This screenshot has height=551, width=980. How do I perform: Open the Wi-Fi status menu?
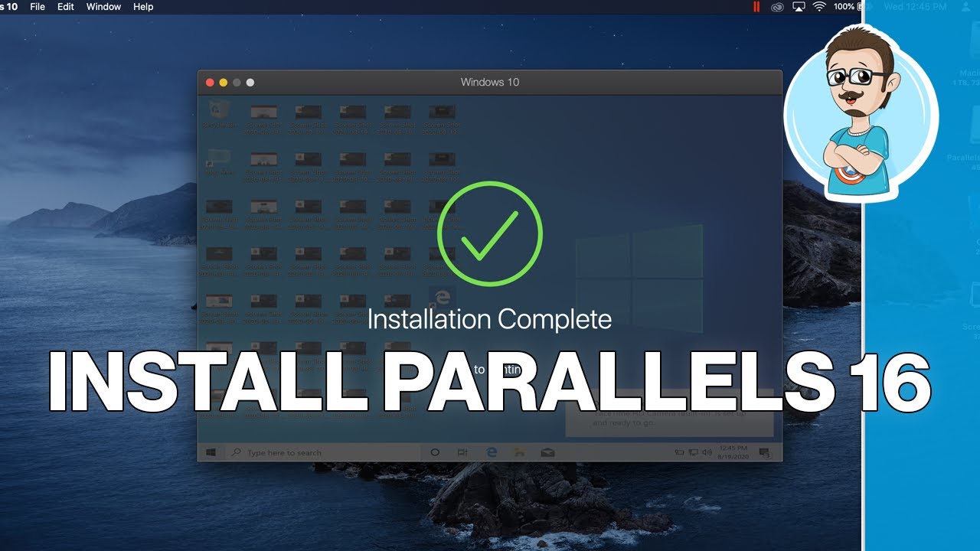pyautogui.click(x=819, y=7)
